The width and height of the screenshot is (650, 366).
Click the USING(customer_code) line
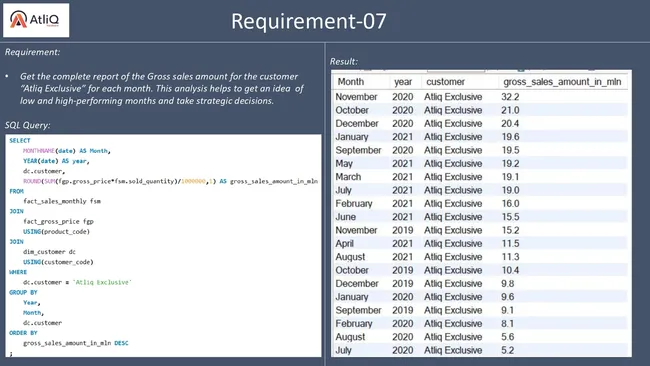[58, 262]
